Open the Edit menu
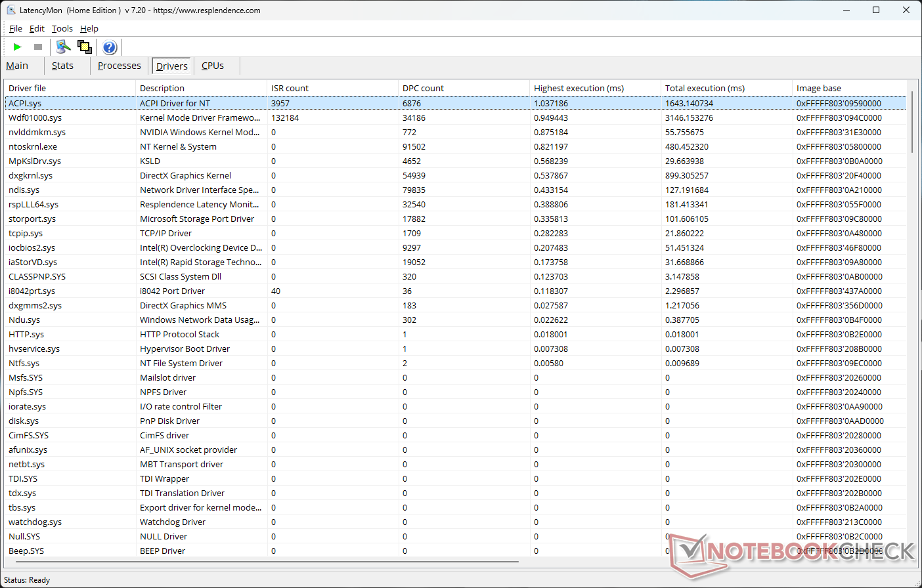922x588 pixels. click(x=37, y=28)
